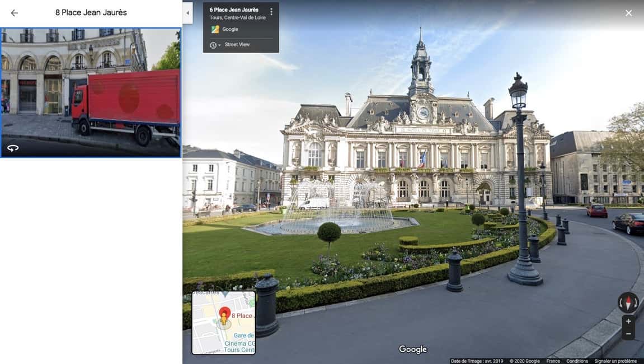This screenshot has width=644, height=364.
Task: Click the Street View label in the card
Action: tap(237, 45)
